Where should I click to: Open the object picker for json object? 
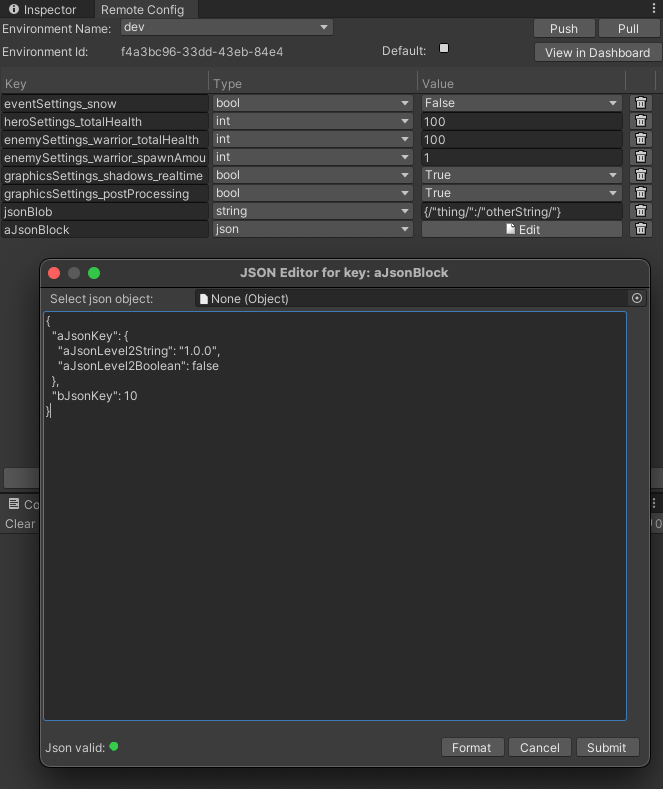[637, 298]
